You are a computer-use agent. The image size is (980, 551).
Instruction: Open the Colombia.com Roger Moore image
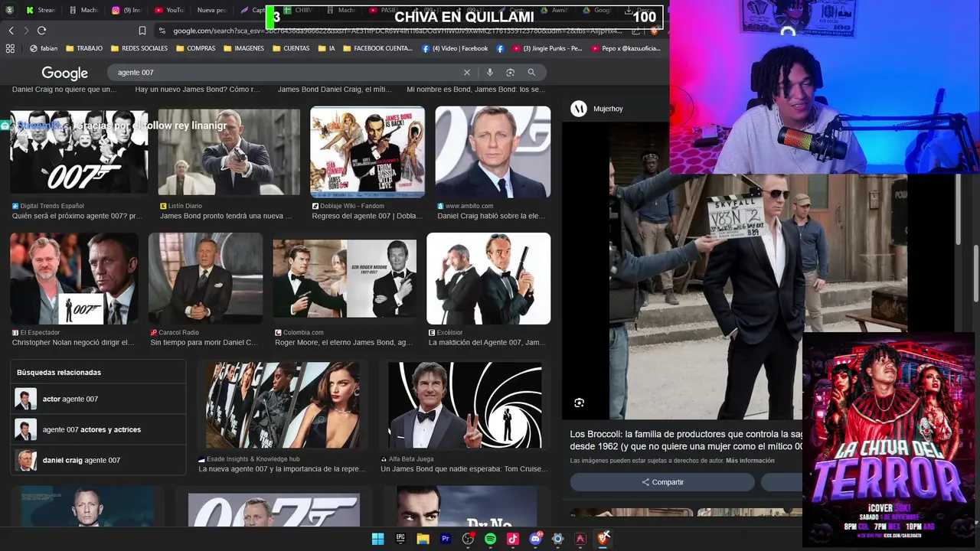pyautogui.click(x=345, y=279)
